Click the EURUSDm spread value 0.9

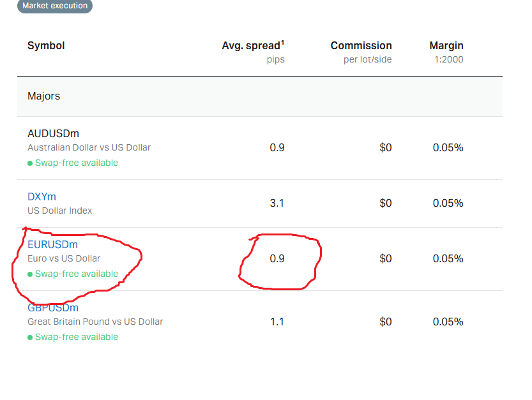277,258
